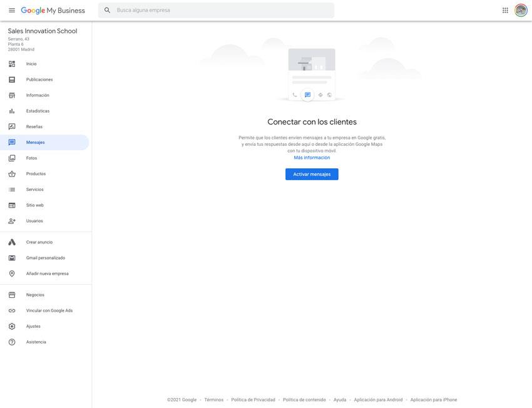Click the Inicio dashboard icon
This screenshot has height=408, width=532.
pyautogui.click(x=12, y=64)
